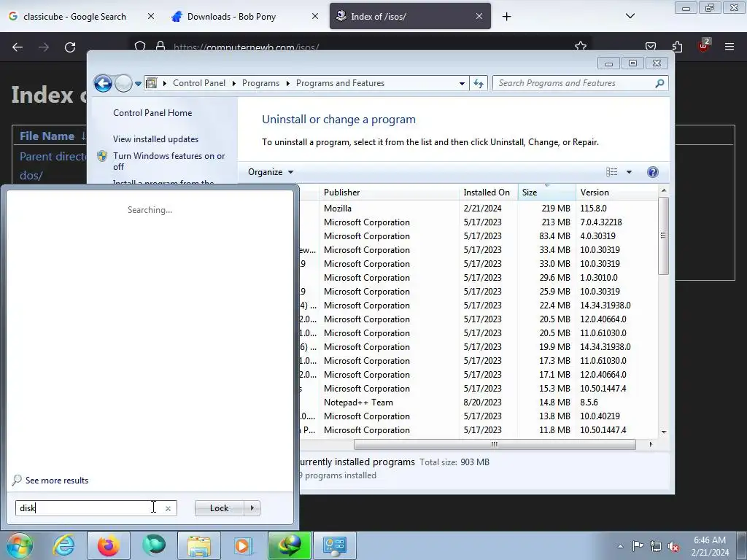747x560 pixels.
Task: Close the classicube Google Search tab
Action: pyautogui.click(x=150, y=16)
